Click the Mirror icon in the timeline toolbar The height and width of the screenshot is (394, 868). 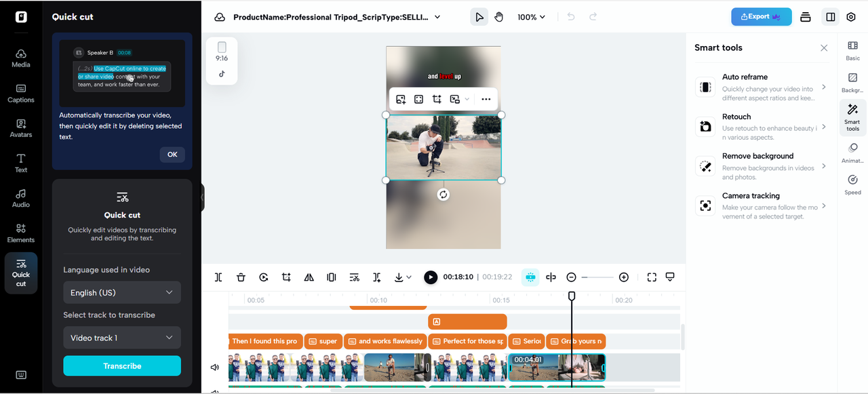tap(309, 277)
